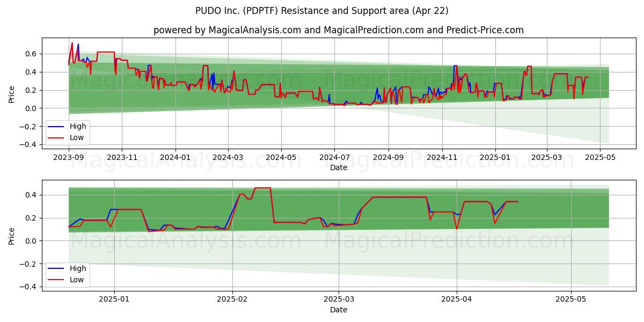Image resolution: width=644 pixels, height=322 pixels.
Task: Click the '2024-11' tick label on top chart
Action: pos(442,157)
